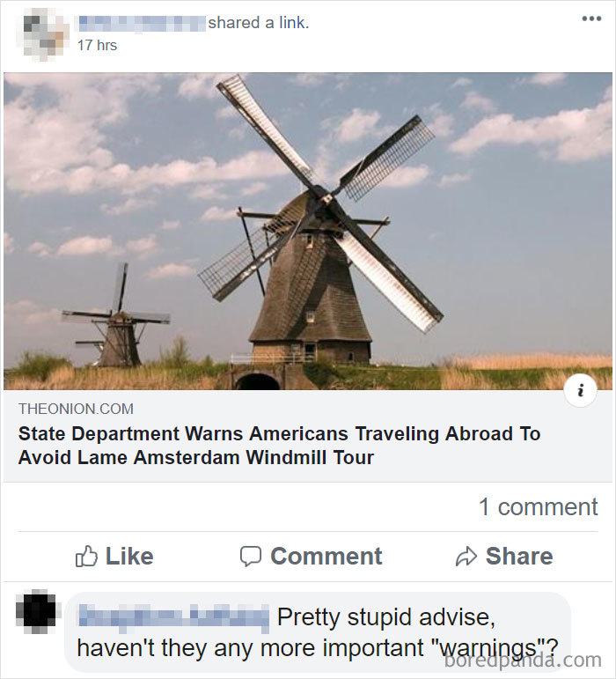Open the link info 'i' icon
The width and height of the screenshot is (616, 679).
tap(581, 391)
